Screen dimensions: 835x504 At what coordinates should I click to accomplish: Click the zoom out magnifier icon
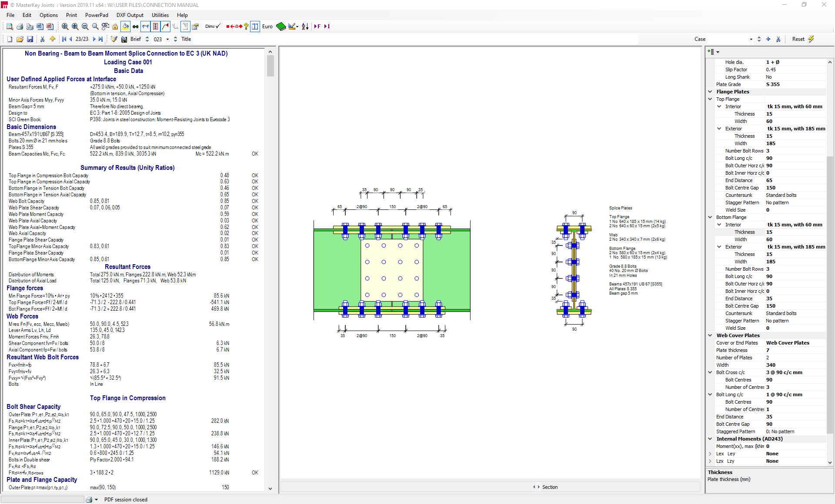[85, 27]
